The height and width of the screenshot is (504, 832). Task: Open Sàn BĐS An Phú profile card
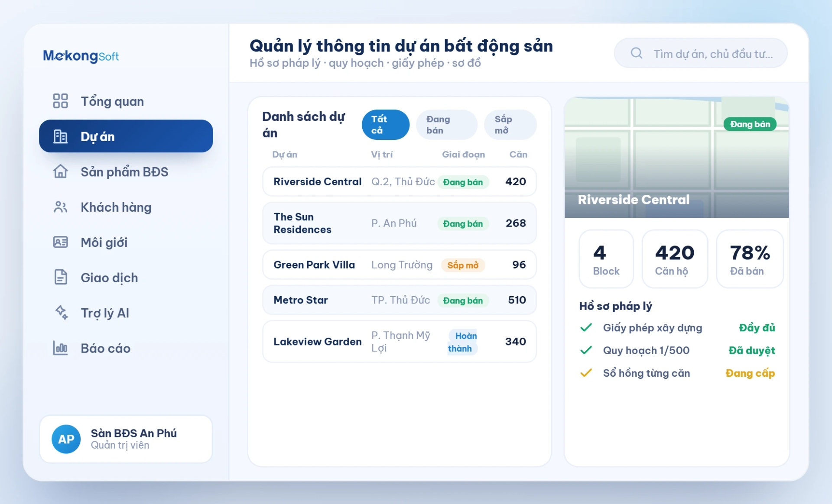[126, 439]
